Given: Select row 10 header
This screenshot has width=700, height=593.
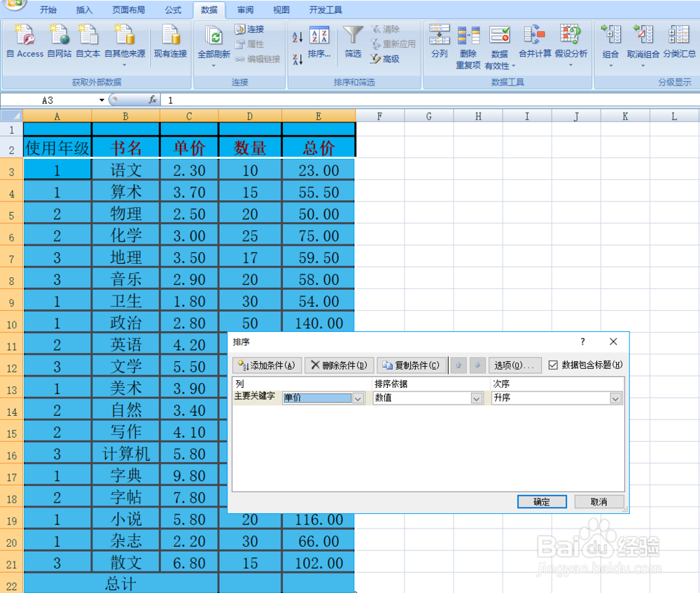Looking at the screenshot, I should (x=12, y=323).
